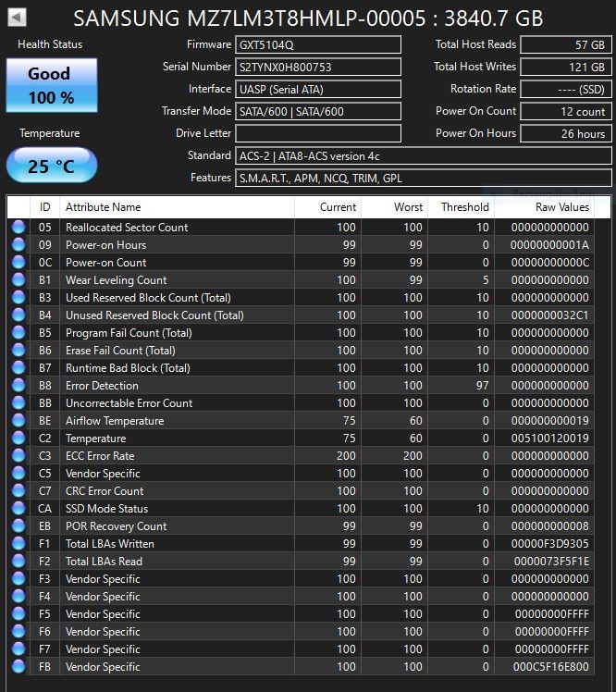Click status orb for Wear Leveling Count
The width and height of the screenshot is (616, 692).
point(18,279)
